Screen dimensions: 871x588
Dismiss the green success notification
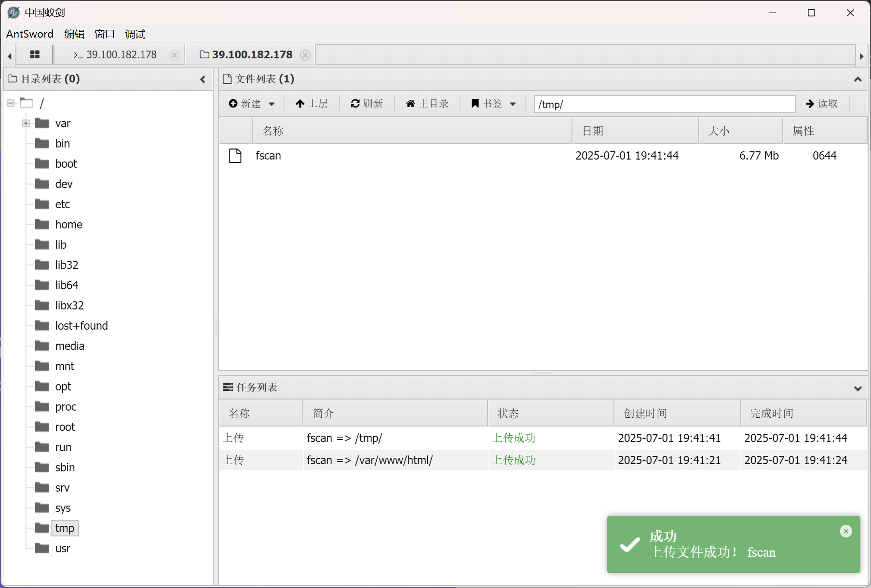845,531
